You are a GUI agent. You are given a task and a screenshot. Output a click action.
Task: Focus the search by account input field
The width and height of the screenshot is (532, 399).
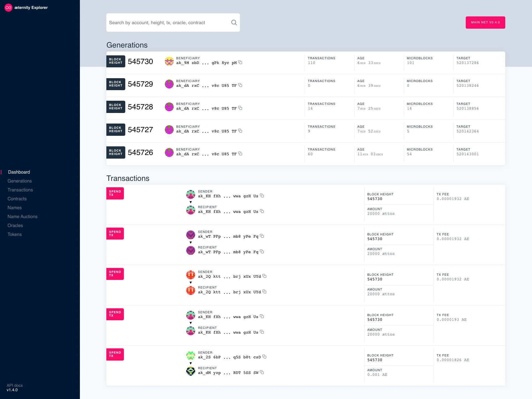pyautogui.click(x=168, y=23)
